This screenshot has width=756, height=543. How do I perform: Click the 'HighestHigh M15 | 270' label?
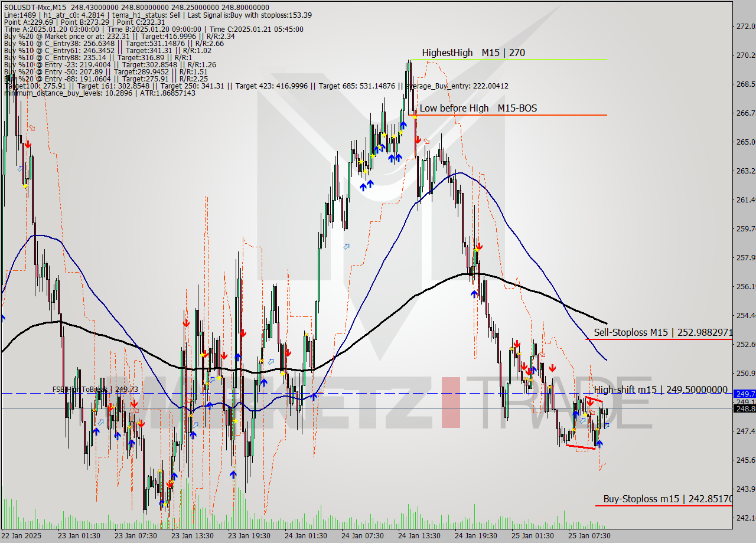tap(474, 53)
